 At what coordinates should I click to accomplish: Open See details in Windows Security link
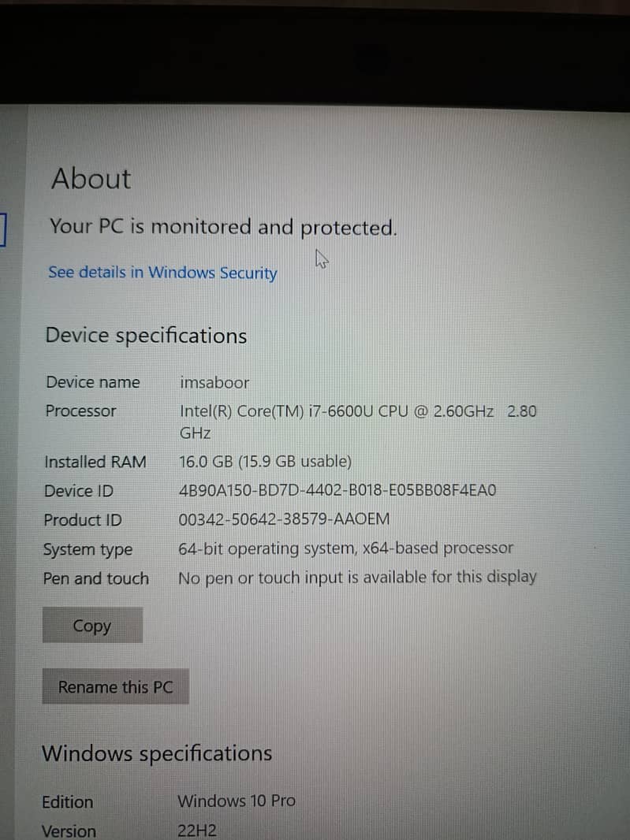tap(162, 273)
